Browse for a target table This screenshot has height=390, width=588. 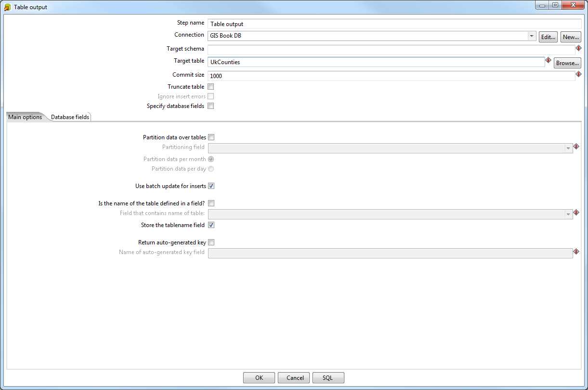click(x=567, y=62)
